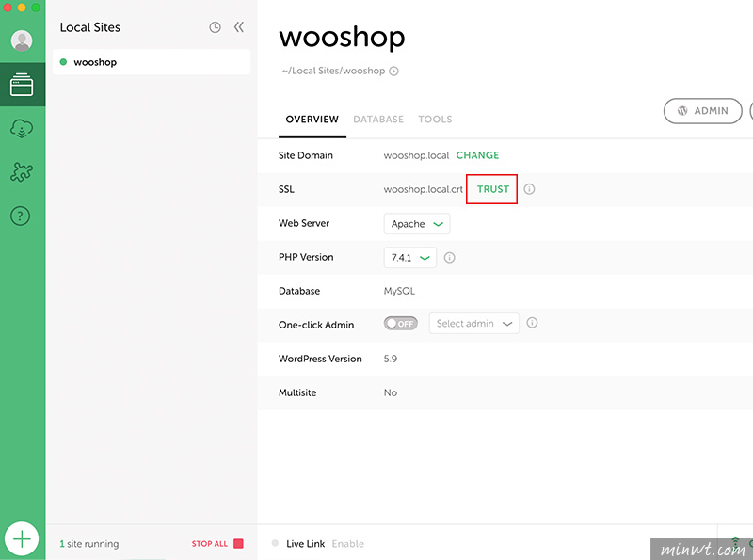
Task: Show One-click Admin info icon
Action: point(532,323)
